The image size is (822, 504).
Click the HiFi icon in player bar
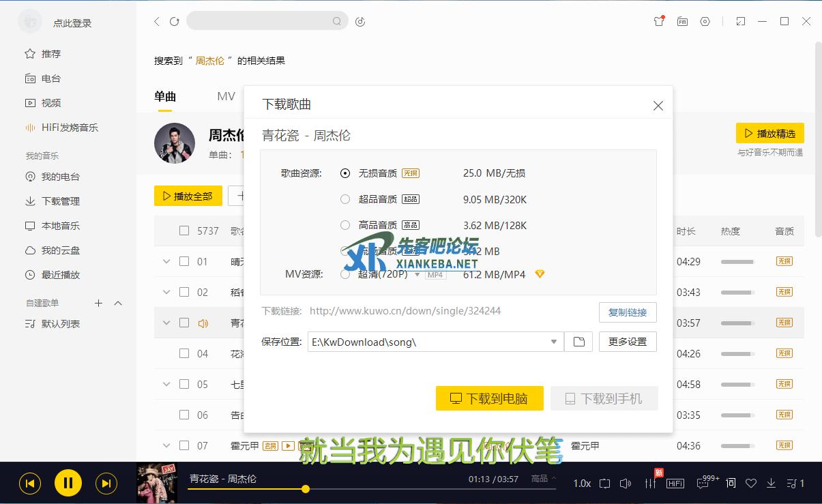tap(675, 483)
